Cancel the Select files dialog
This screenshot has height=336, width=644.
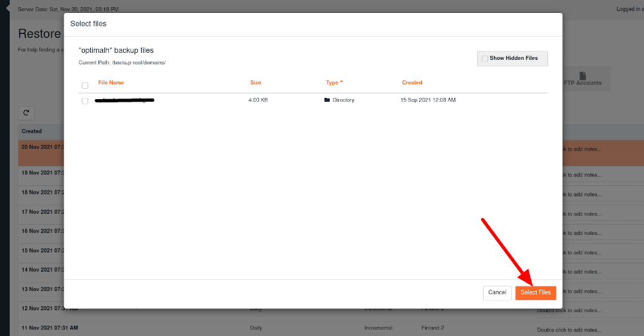[497, 292]
